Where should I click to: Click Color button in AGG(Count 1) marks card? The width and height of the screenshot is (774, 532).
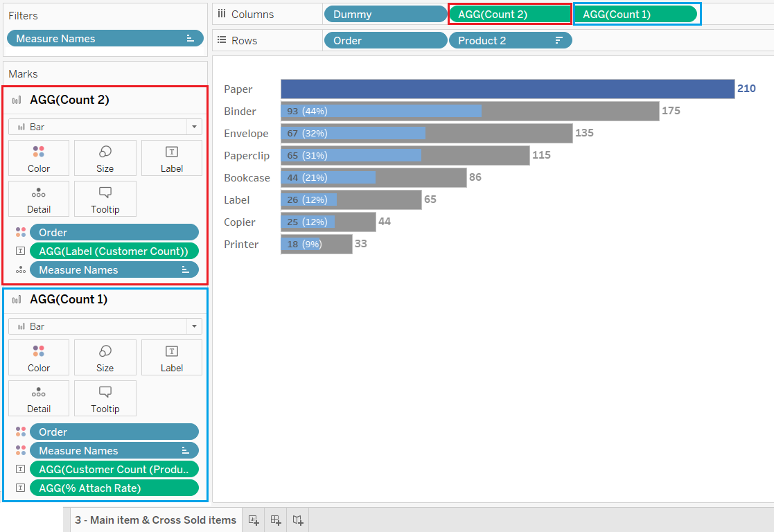[39, 357]
